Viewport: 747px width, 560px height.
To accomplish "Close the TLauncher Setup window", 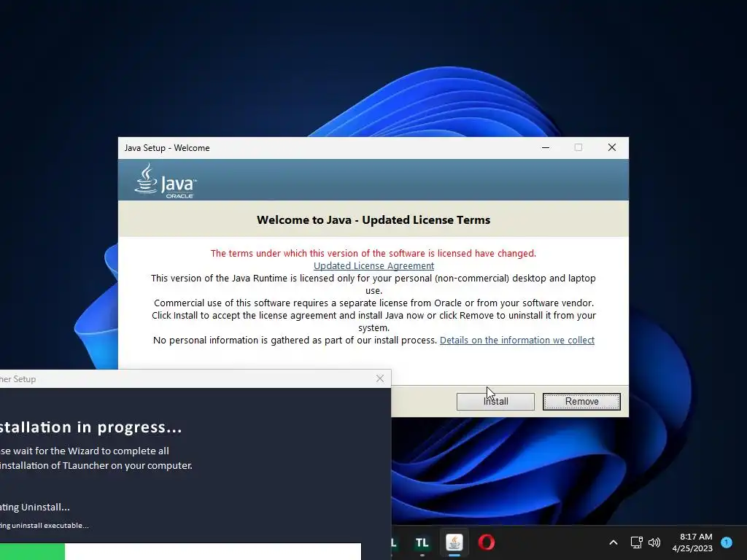I will [379, 378].
